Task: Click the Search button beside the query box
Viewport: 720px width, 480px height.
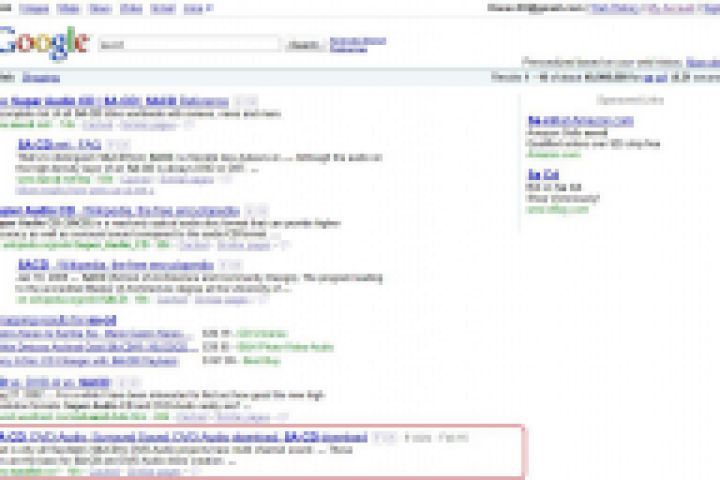Action: [304, 45]
